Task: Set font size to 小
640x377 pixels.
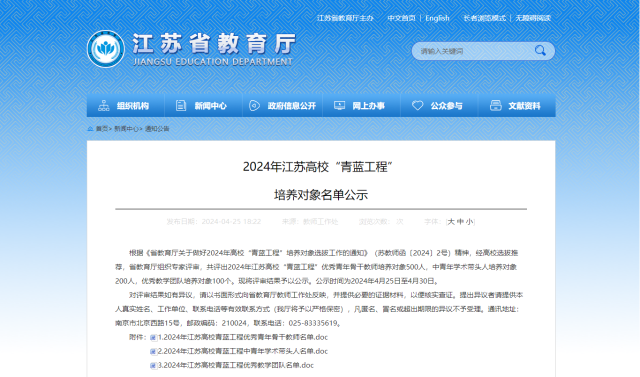Action: 469,222
